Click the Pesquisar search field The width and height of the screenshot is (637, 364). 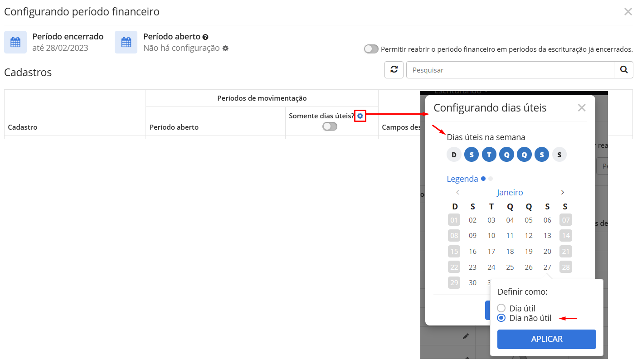510,70
